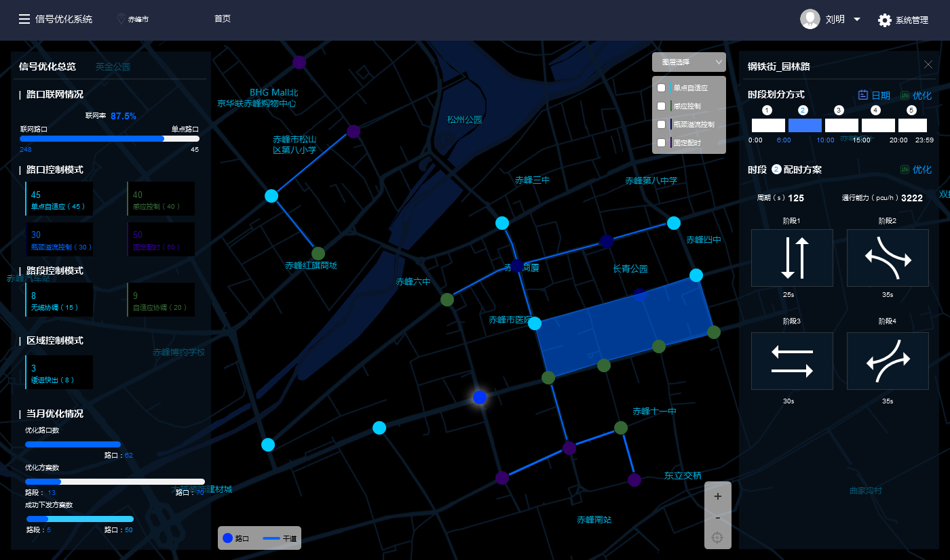Click the 87.5% network rate value

coord(123,116)
